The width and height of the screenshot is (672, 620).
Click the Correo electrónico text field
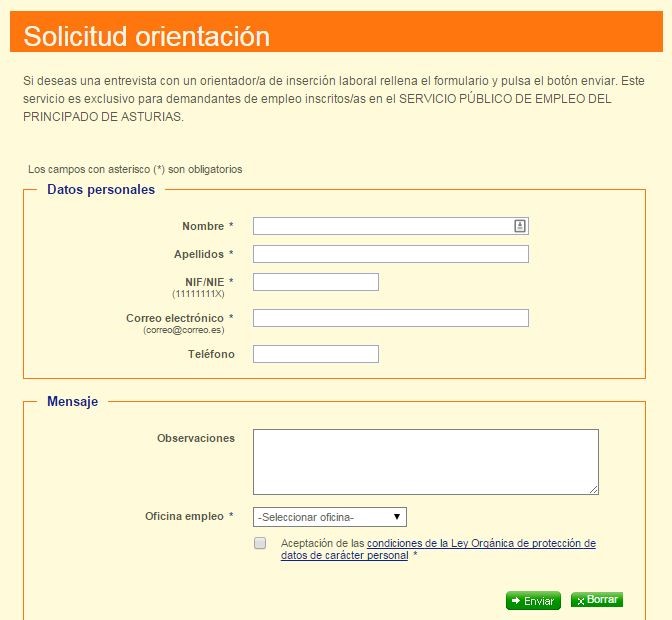coord(390,318)
